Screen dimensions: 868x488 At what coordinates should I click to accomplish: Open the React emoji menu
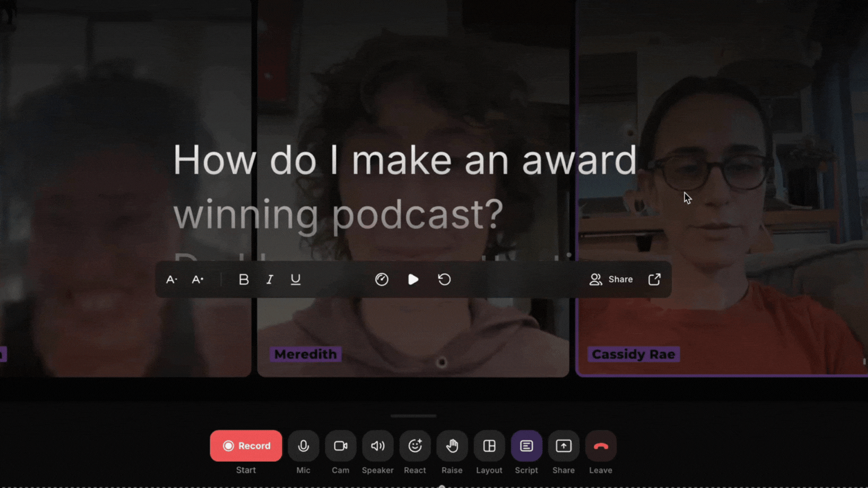tap(415, 446)
